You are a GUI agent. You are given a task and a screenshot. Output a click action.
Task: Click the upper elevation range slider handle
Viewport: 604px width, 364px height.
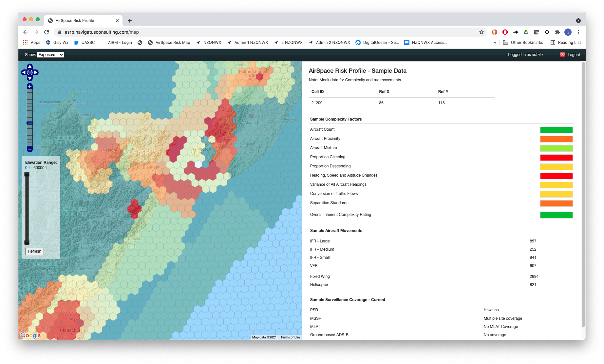pyautogui.click(x=27, y=174)
